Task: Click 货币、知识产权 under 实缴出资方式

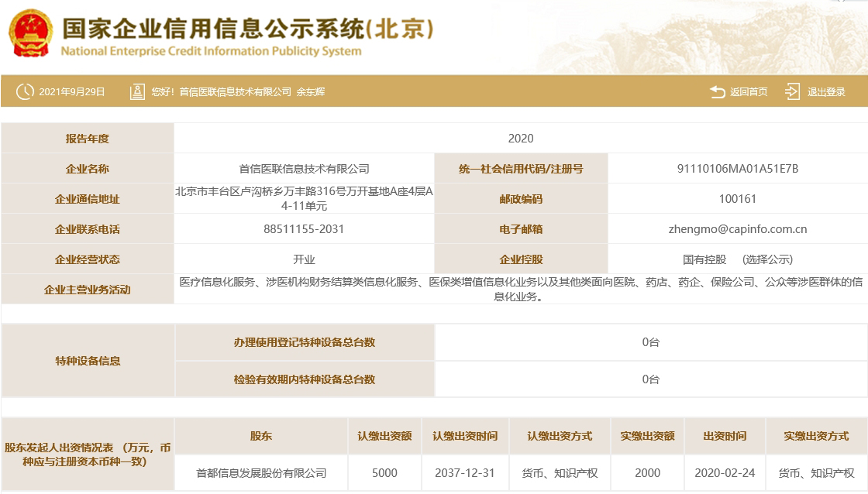Action: 817,473
